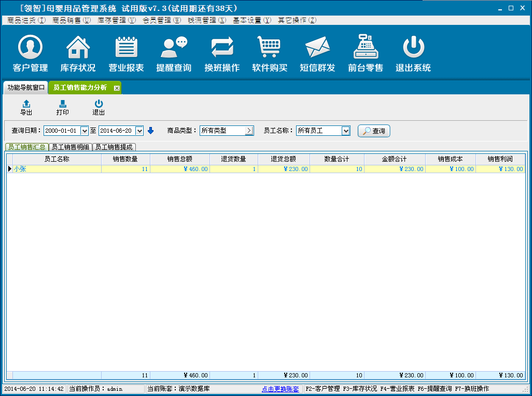The image size is (532, 396).
Task: Click the 退出系统 power icon
Action: pos(413,54)
